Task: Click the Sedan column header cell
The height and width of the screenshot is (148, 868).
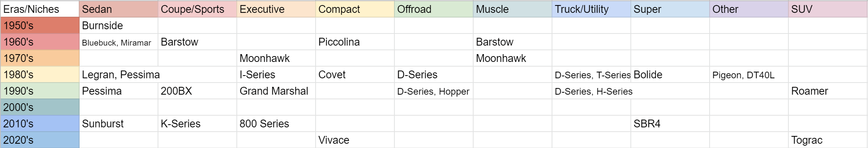Action: [119, 9]
